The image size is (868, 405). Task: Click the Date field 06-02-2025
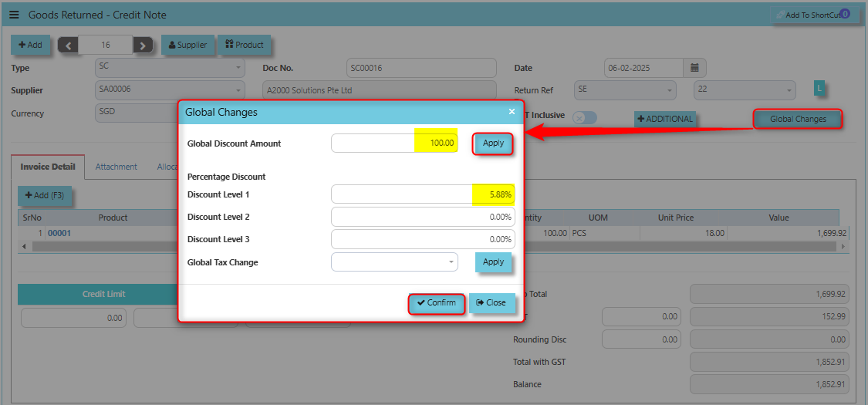coord(643,68)
